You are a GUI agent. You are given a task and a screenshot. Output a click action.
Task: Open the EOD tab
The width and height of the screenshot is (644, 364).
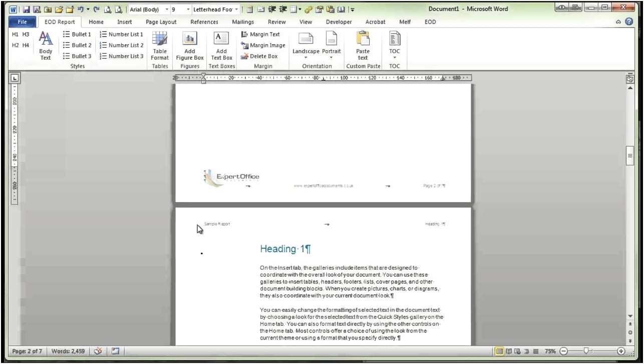[x=430, y=22]
